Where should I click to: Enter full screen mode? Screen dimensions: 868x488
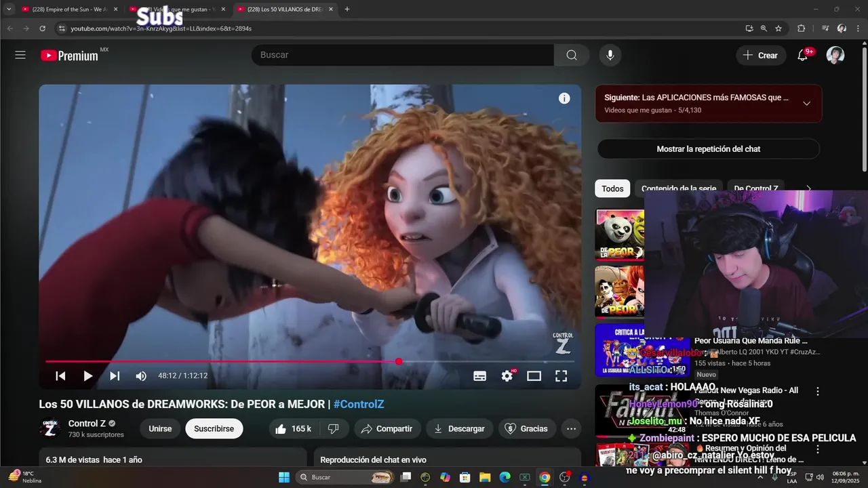click(561, 375)
